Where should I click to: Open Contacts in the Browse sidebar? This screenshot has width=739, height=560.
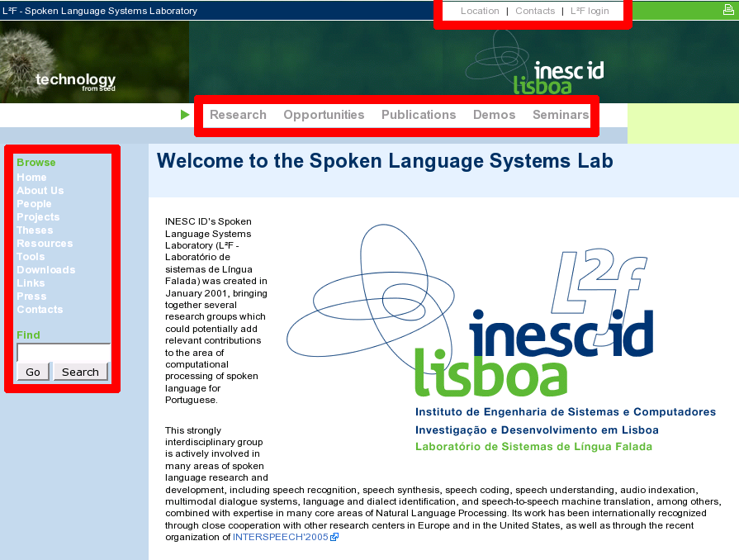(40, 309)
